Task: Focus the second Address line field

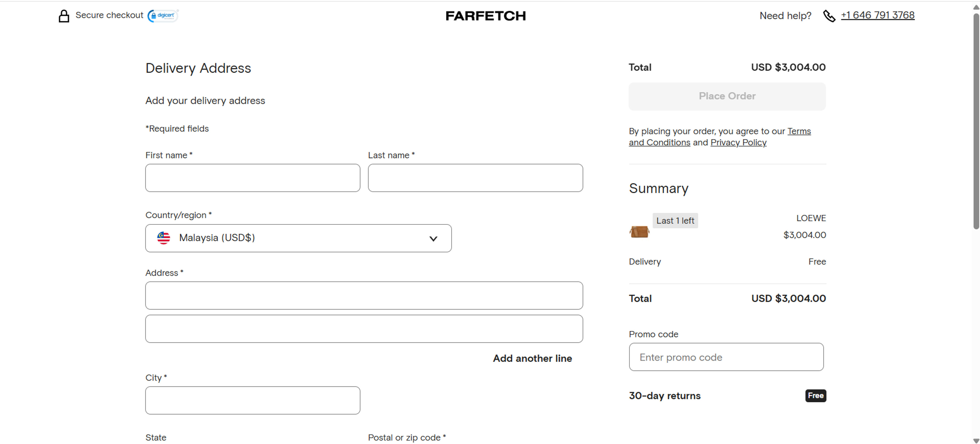Action: tap(364, 329)
